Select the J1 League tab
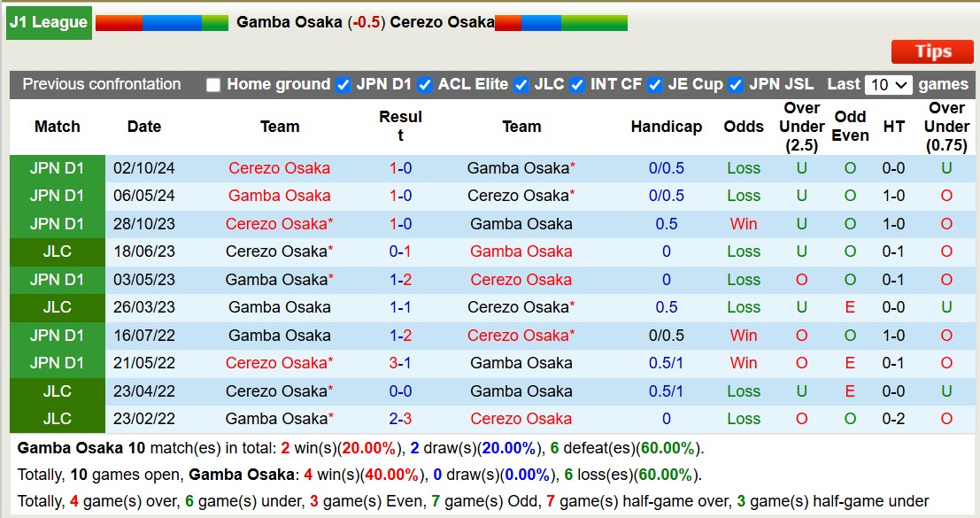The image size is (980, 518). point(49,22)
